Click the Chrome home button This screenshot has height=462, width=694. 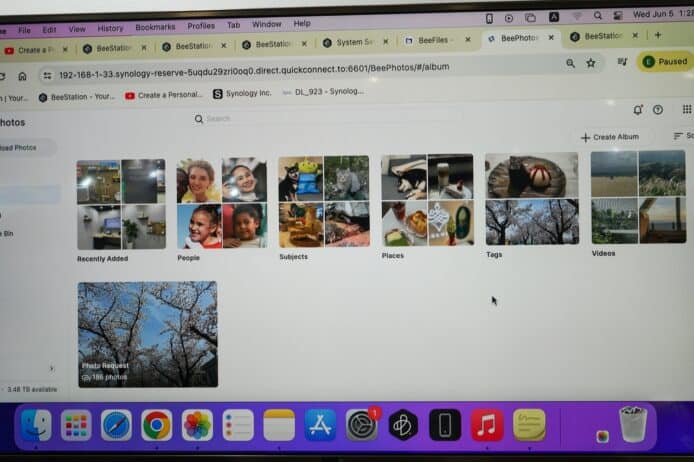pos(22,76)
